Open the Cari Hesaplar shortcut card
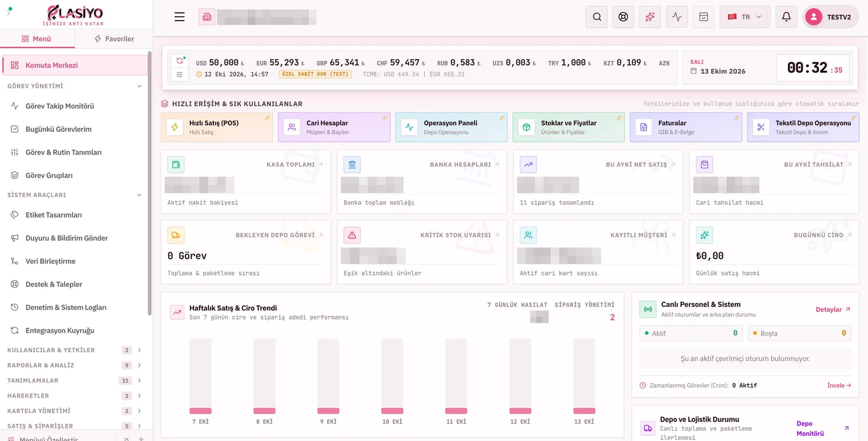The image size is (868, 441). click(334, 127)
